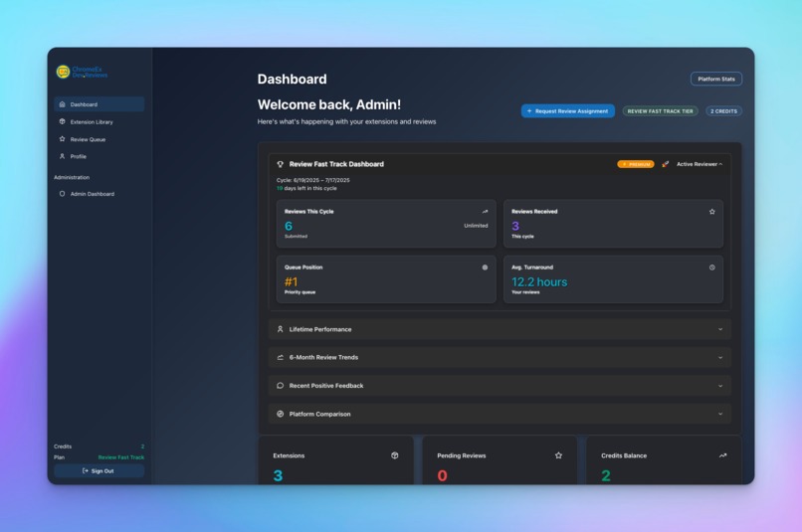The height and width of the screenshot is (532, 802).
Task: Click the trophy icon beside Review Fast Track Dashboard
Action: pyautogui.click(x=281, y=164)
